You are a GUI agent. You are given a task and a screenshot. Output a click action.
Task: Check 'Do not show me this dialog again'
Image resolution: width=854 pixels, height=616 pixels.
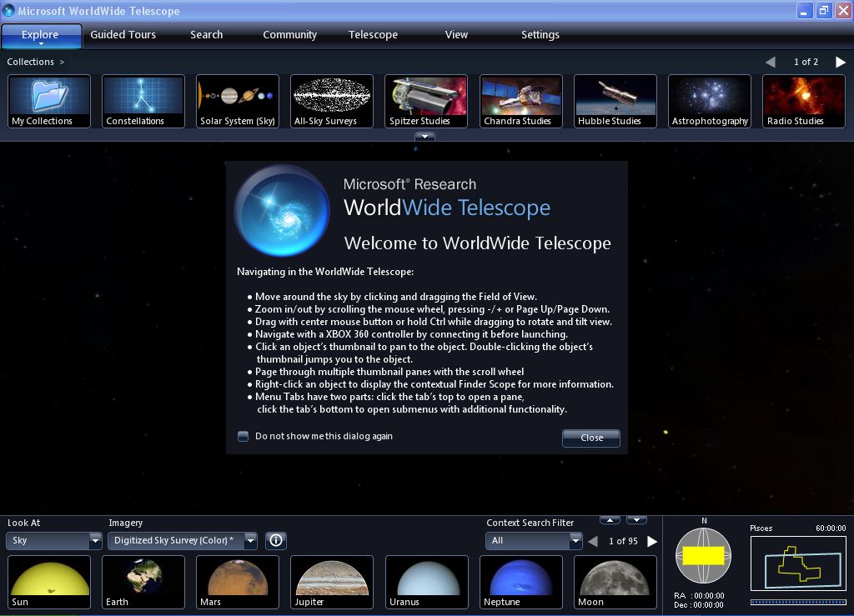click(244, 436)
